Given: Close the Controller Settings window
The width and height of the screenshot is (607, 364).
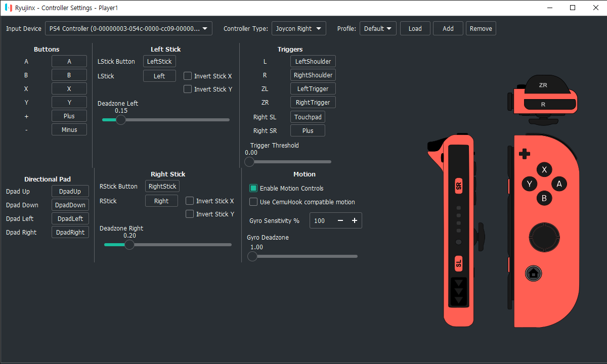Looking at the screenshot, I should (595, 8).
